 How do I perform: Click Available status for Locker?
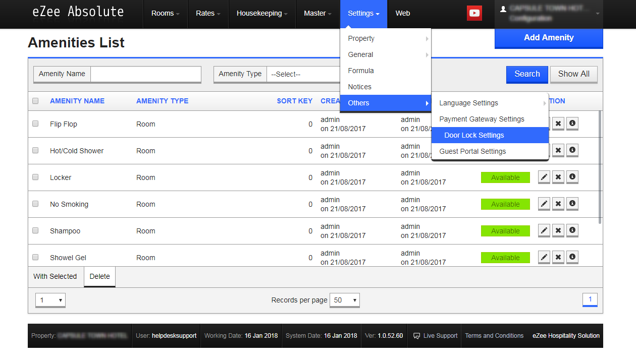pos(505,177)
